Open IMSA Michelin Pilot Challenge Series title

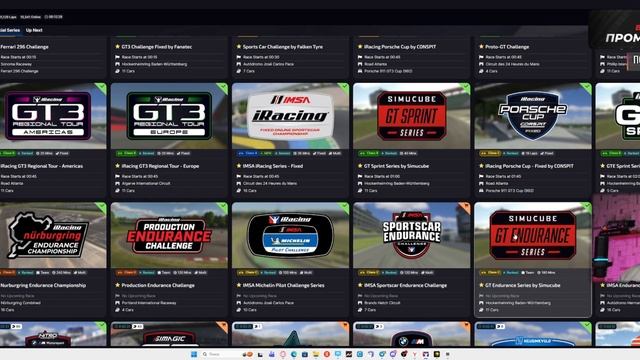tap(284, 285)
